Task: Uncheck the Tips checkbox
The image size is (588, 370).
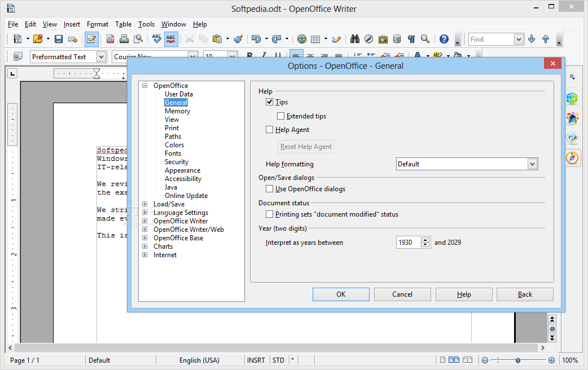Action: 269,102
